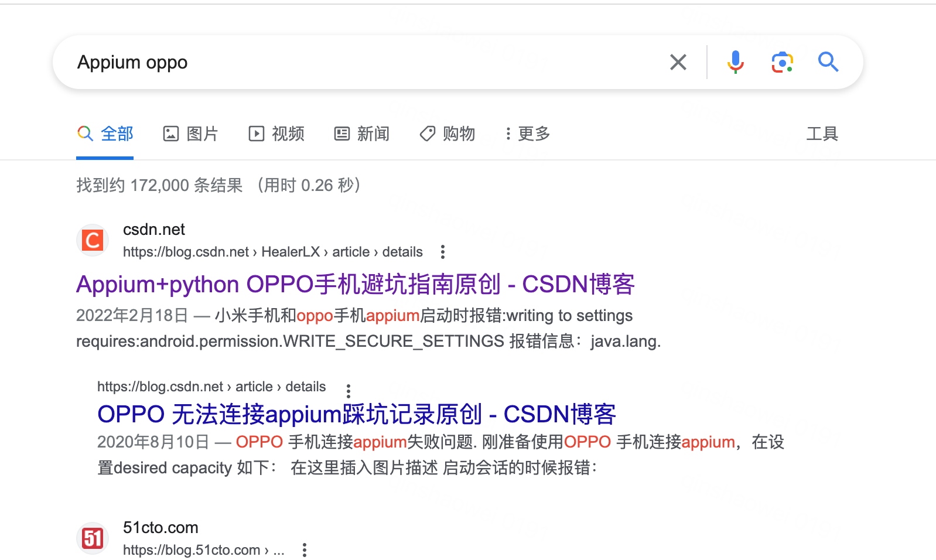Open more options for the OPPO 无法连接 result
936x560 pixels.
[349, 391]
